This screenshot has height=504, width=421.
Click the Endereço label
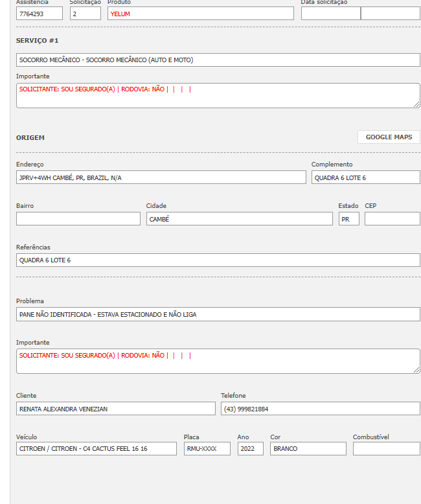[x=30, y=165]
